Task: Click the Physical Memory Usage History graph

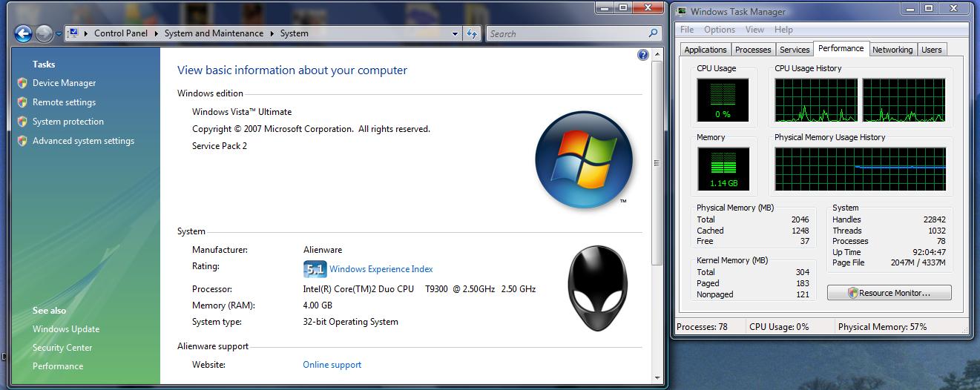Action: (x=861, y=168)
